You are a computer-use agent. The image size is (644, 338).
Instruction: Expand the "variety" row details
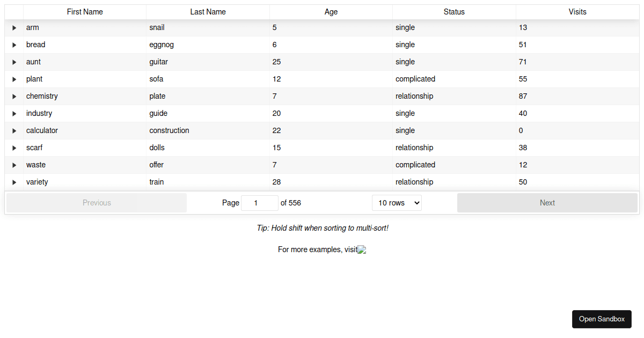coord(14,182)
